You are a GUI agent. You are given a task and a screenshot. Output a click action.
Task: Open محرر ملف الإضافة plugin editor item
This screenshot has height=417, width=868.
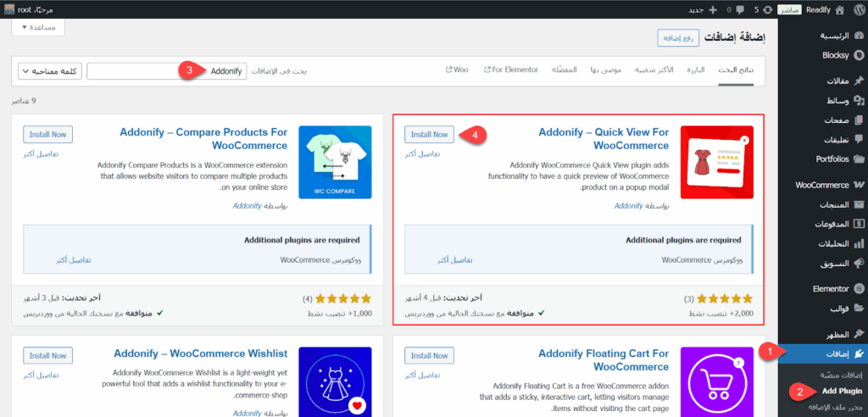tap(833, 407)
